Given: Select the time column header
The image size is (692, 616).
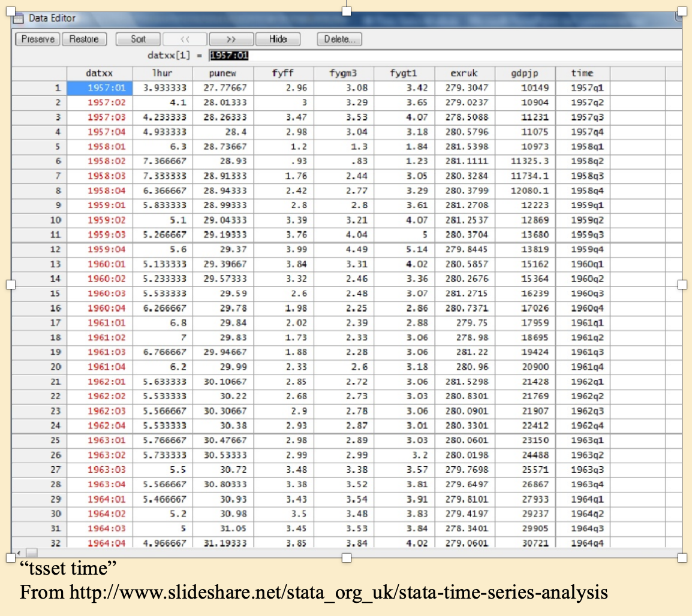Looking at the screenshot, I should (582, 73).
